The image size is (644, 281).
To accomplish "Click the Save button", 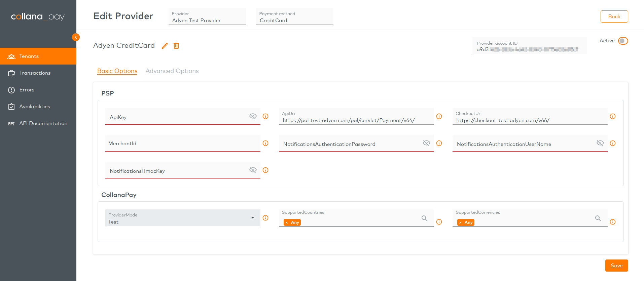I will click(x=616, y=266).
